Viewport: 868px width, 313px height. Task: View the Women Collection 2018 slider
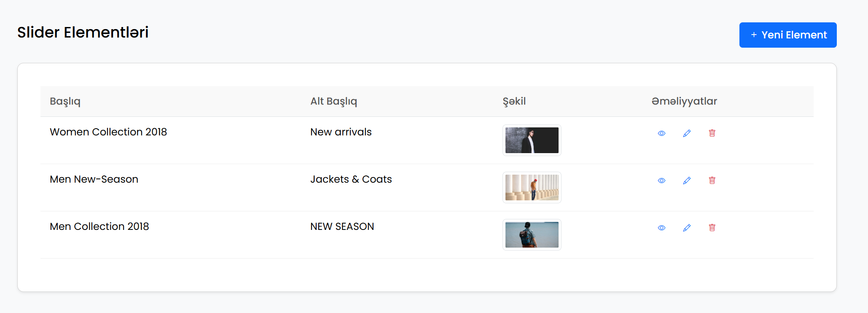pyautogui.click(x=661, y=133)
